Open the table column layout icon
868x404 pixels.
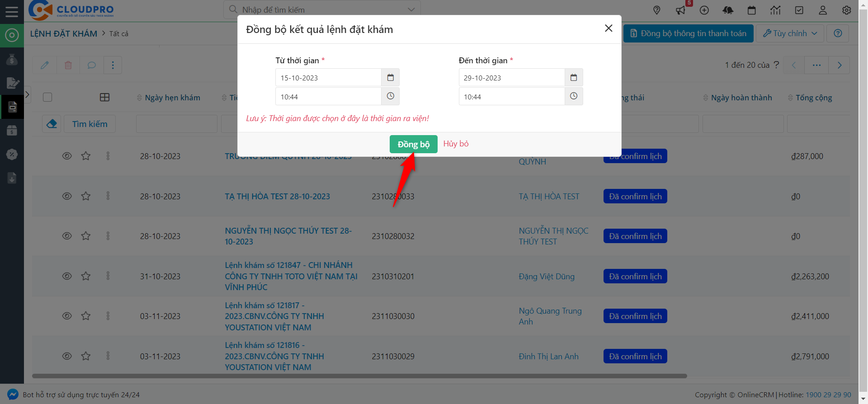pos(104,97)
